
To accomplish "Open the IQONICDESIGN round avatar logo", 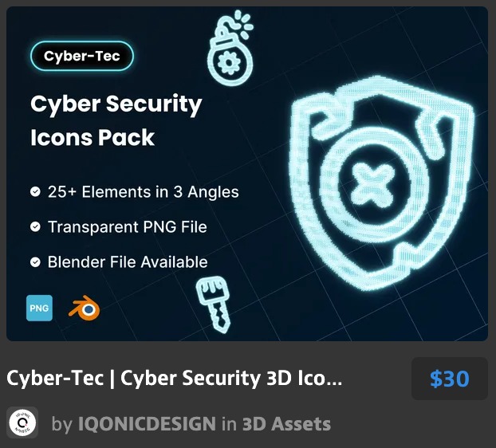I will 22,422.
